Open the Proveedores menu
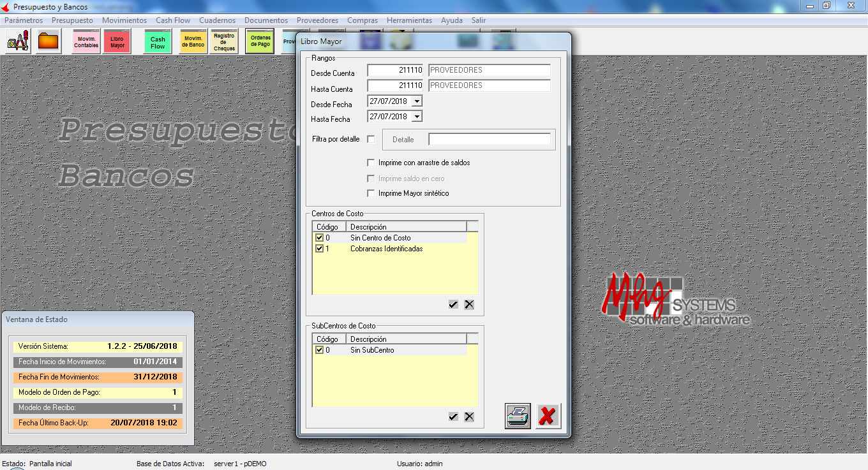868x470 pixels. pyautogui.click(x=317, y=20)
